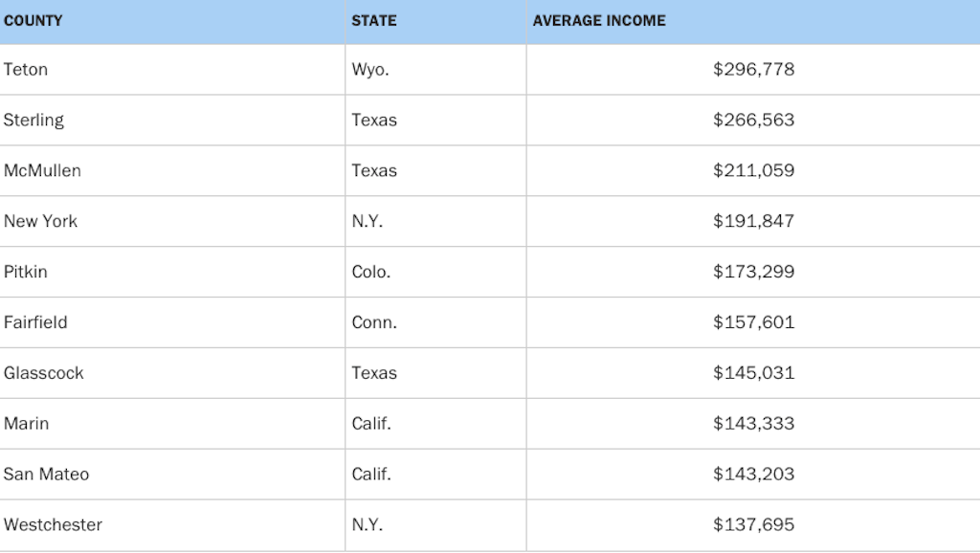Click the STATE column header
This screenshot has width=980, height=553.
374,21
